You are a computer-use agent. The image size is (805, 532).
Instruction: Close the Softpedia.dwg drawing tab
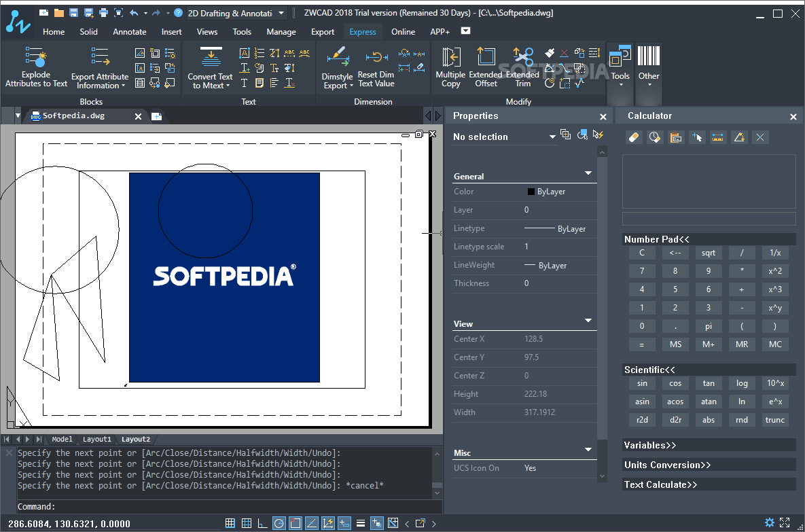(x=138, y=117)
